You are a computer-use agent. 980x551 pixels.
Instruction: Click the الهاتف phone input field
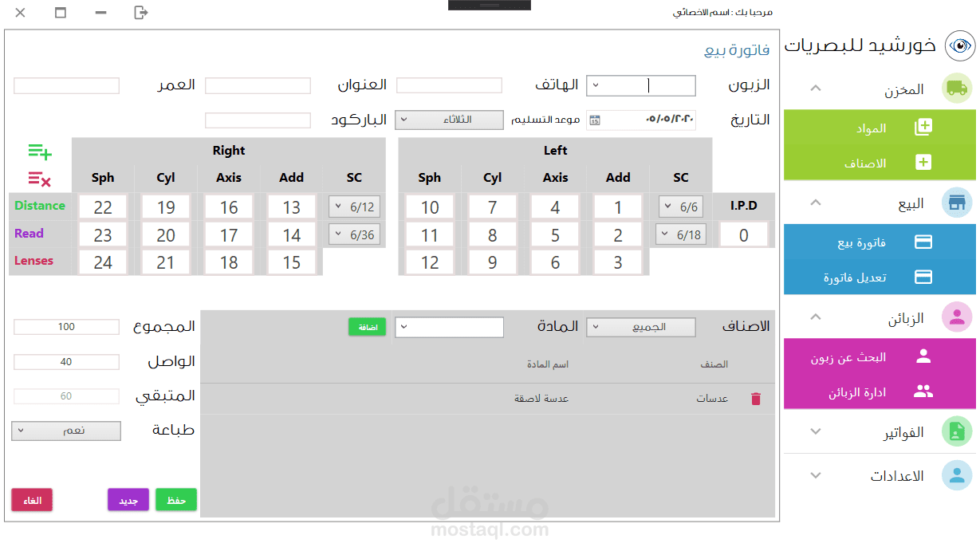(x=450, y=85)
